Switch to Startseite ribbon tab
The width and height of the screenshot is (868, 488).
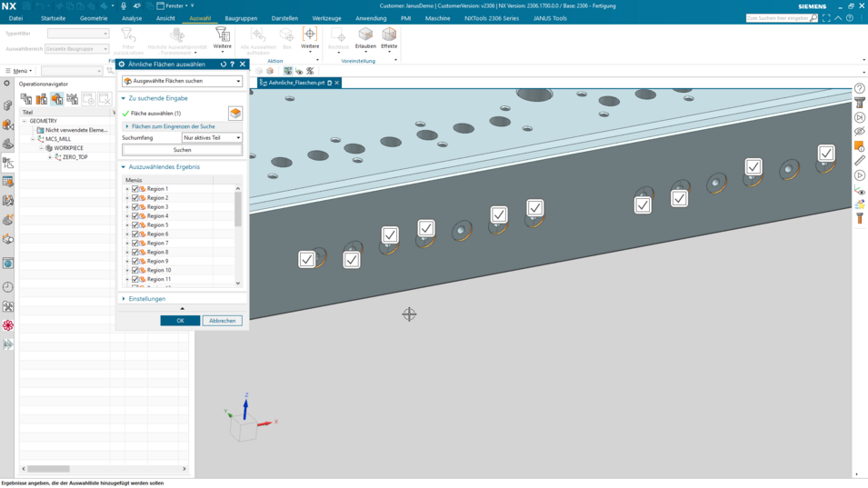[x=53, y=18]
